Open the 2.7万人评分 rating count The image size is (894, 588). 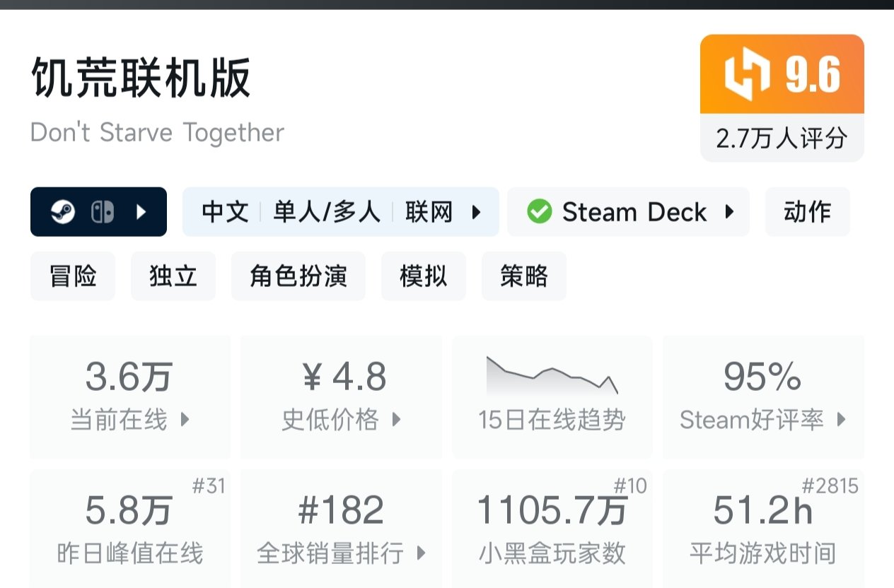coord(782,139)
